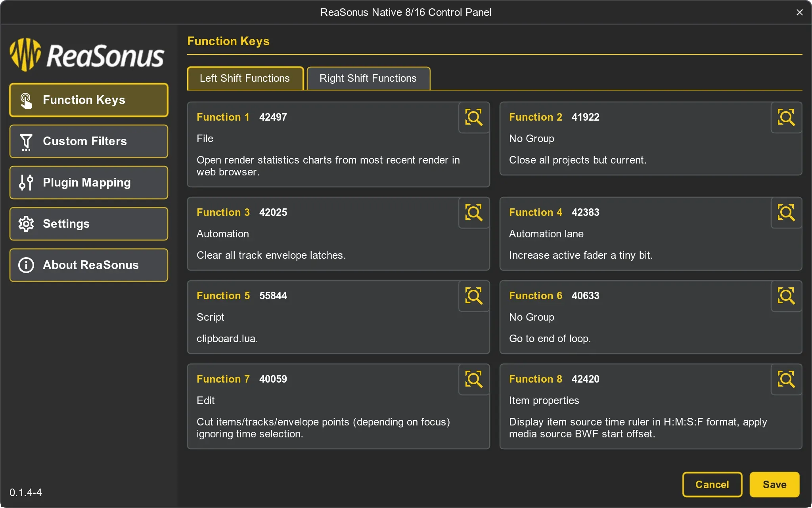
Task: Close the Control Panel window
Action: [799, 12]
